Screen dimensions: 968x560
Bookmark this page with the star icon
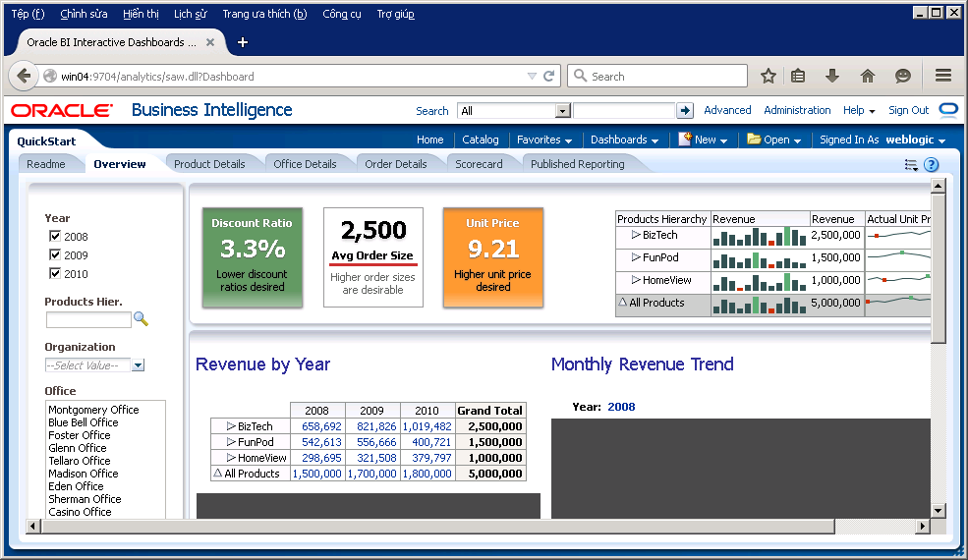768,76
